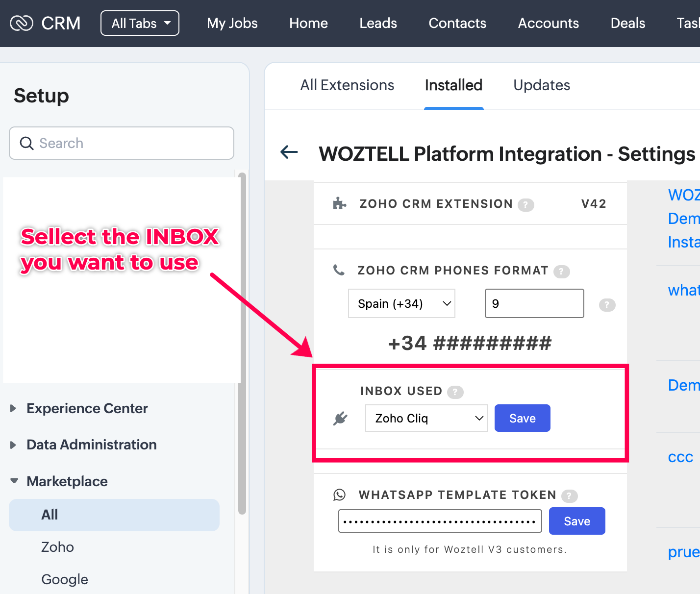Go to the Home tab
Image resolution: width=700 pixels, height=594 pixels.
308,23
